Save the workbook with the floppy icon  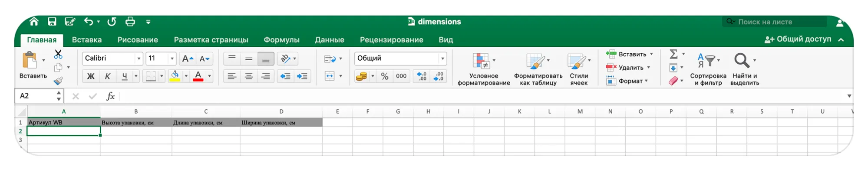pos(52,22)
